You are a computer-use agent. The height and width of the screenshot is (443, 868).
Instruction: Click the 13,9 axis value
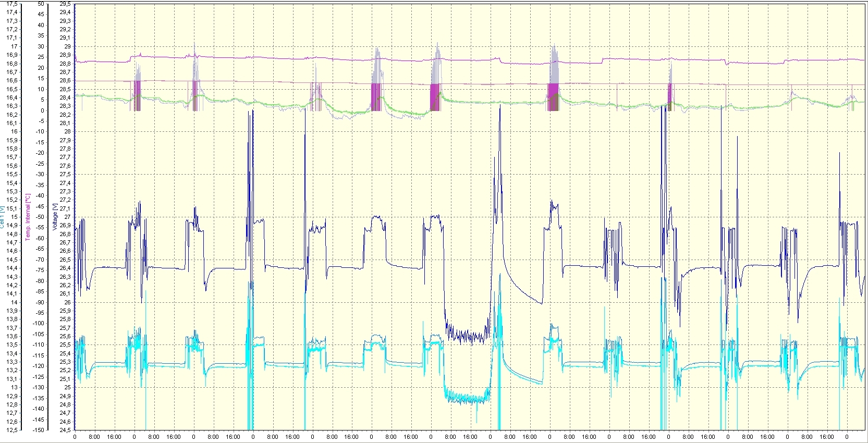point(11,311)
